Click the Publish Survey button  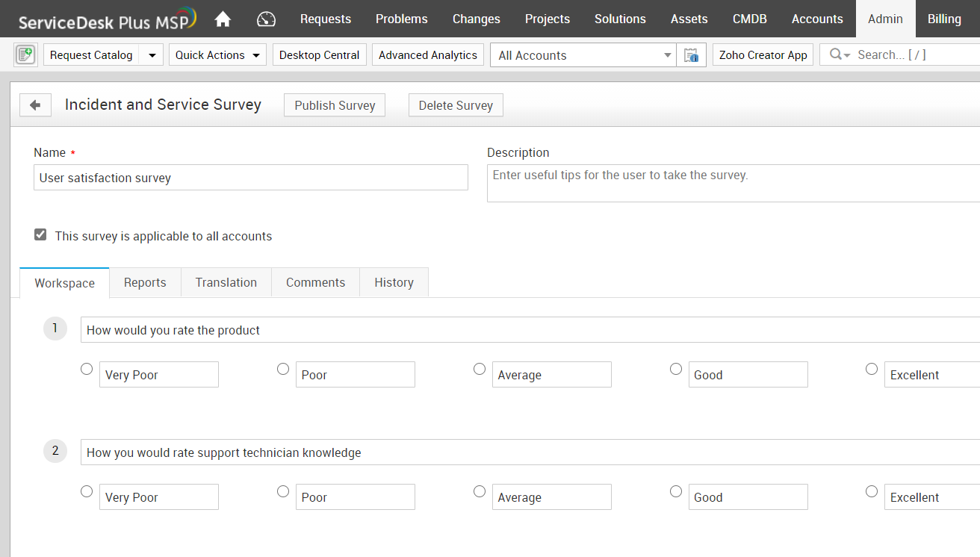335,105
